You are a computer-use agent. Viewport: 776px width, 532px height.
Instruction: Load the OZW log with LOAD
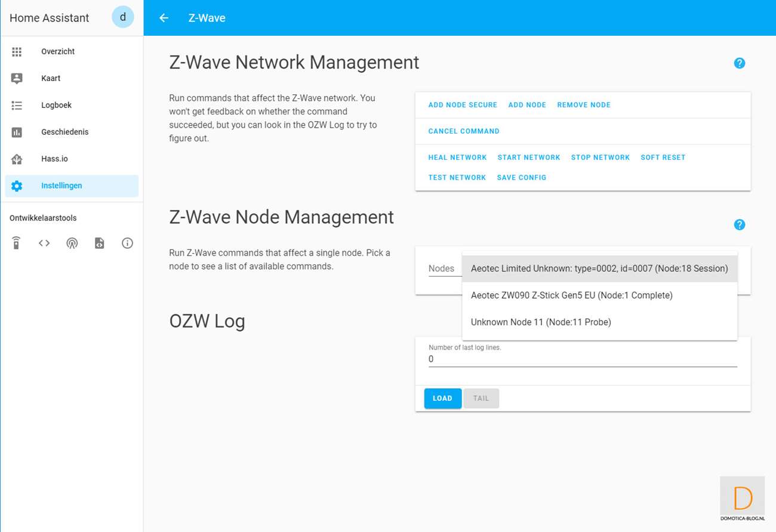coord(443,398)
